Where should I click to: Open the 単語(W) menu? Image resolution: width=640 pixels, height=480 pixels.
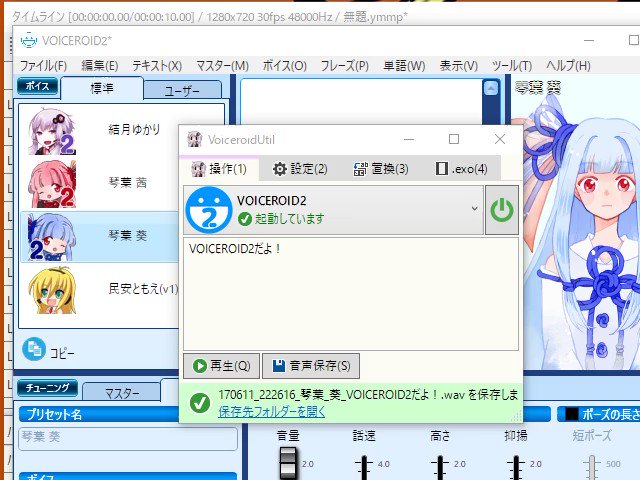click(x=404, y=66)
